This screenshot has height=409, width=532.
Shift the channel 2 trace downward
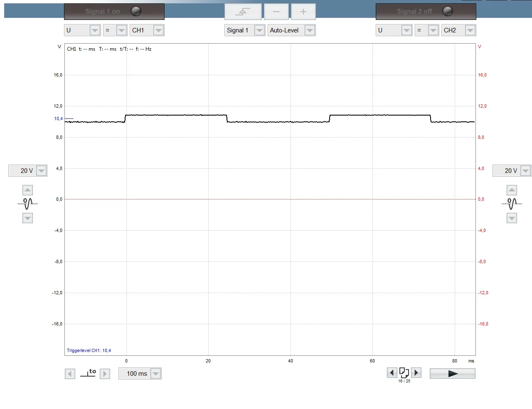click(512, 218)
